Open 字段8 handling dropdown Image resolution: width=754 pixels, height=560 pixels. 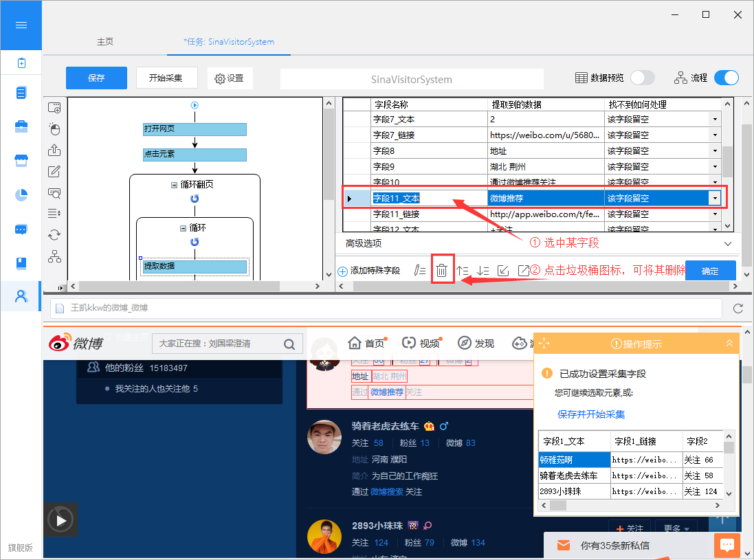(x=715, y=151)
